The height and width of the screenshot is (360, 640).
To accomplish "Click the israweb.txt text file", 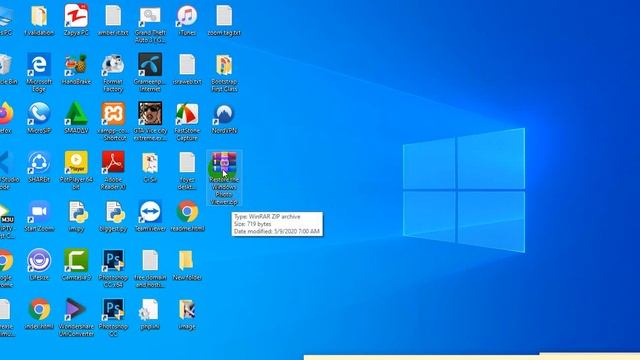I will click(x=187, y=64).
